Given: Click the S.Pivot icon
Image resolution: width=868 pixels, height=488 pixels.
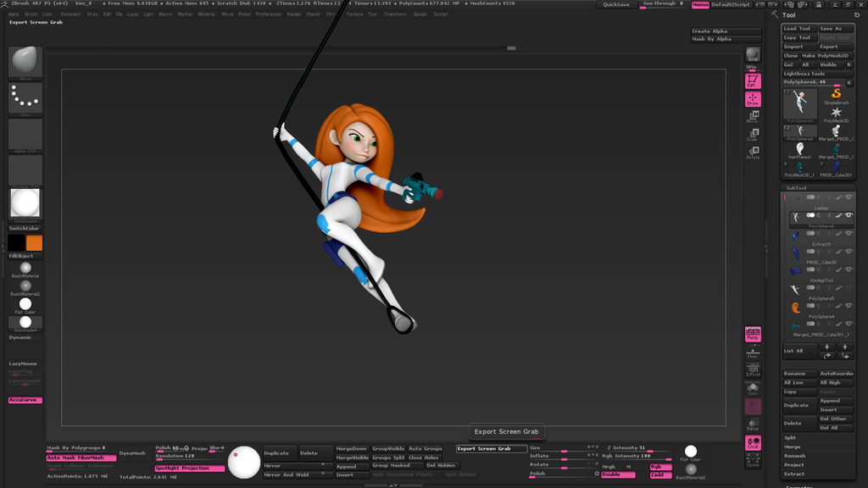Looking at the screenshot, I should click(753, 369).
